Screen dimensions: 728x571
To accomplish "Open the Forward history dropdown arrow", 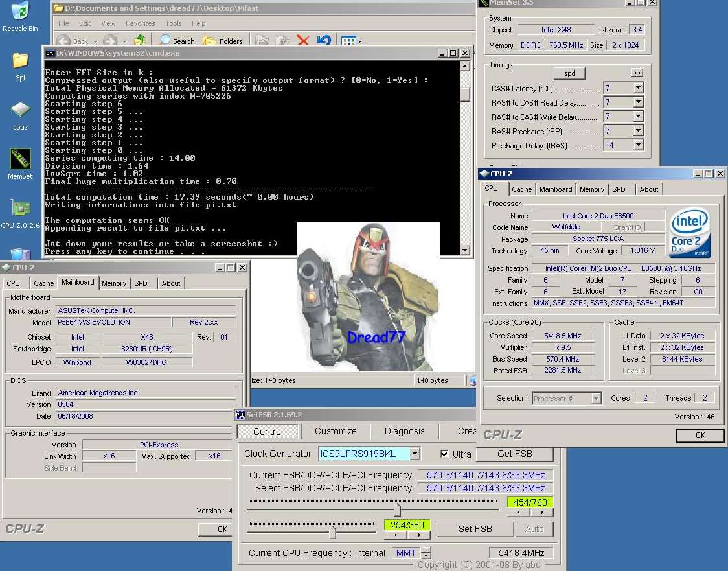I will (x=124, y=41).
